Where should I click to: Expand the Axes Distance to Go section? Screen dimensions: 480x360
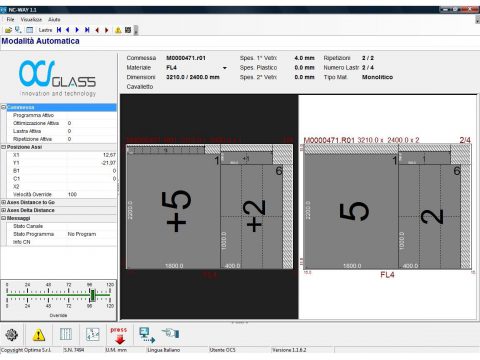pos(4,202)
